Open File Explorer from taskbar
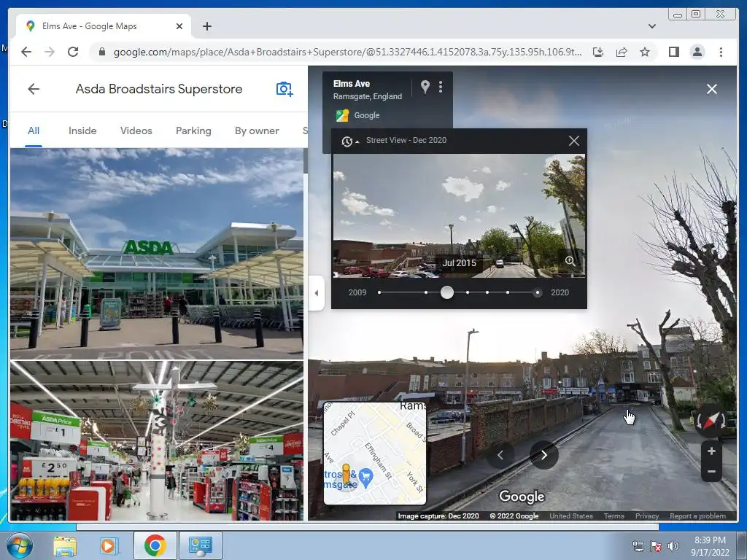The width and height of the screenshot is (747, 560). pyautogui.click(x=65, y=545)
